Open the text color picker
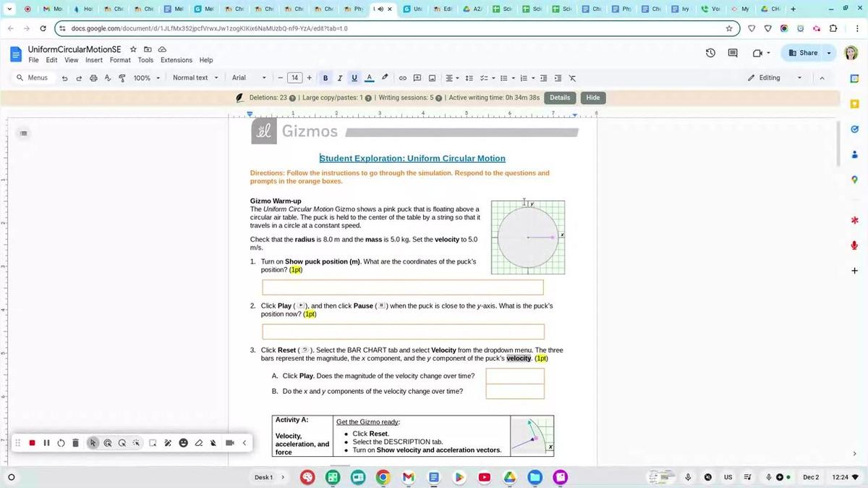This screenshot has height=488, width=868. (369, 78)
